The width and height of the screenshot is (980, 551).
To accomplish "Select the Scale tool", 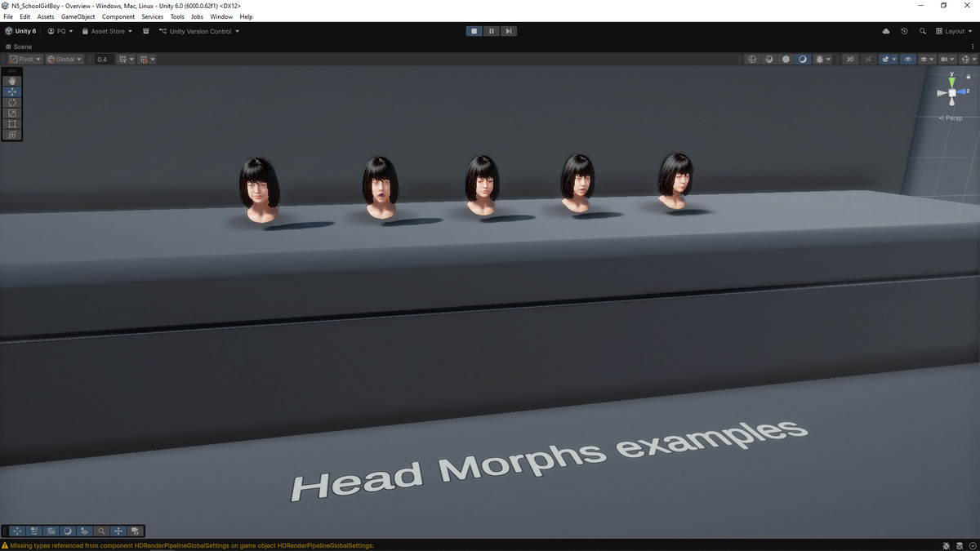I will tap(12, 113).
